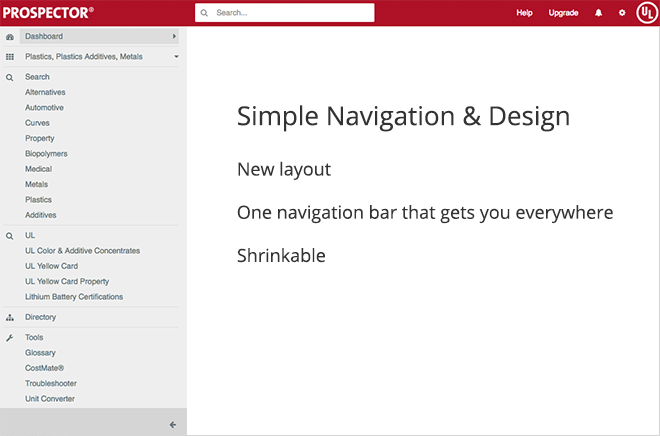Open settings via the gear icon
Viewport: 660px width, 436px height.
tap(622, 13)
